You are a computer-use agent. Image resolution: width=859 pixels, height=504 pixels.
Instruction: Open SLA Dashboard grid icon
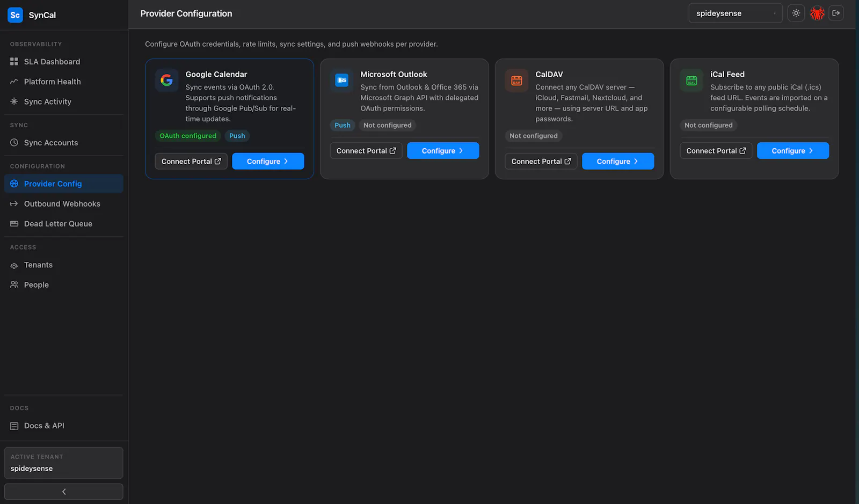(14, 62)
